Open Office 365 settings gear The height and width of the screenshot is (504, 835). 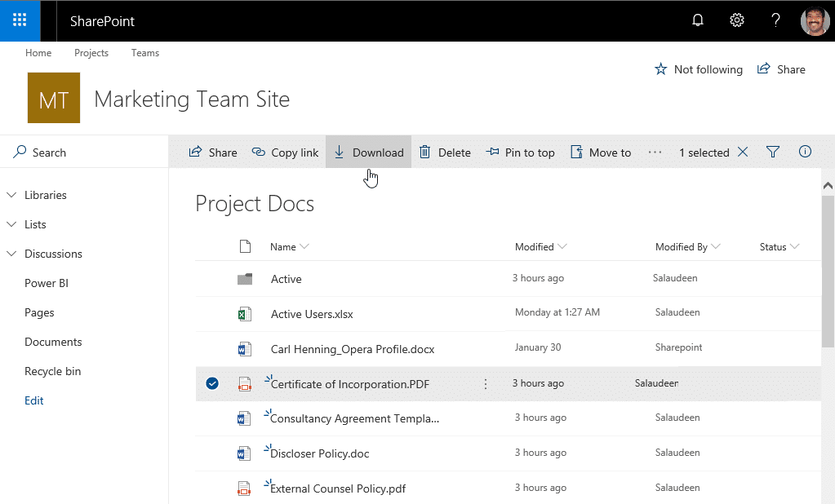pyautogui.click(x=736, y=20)
